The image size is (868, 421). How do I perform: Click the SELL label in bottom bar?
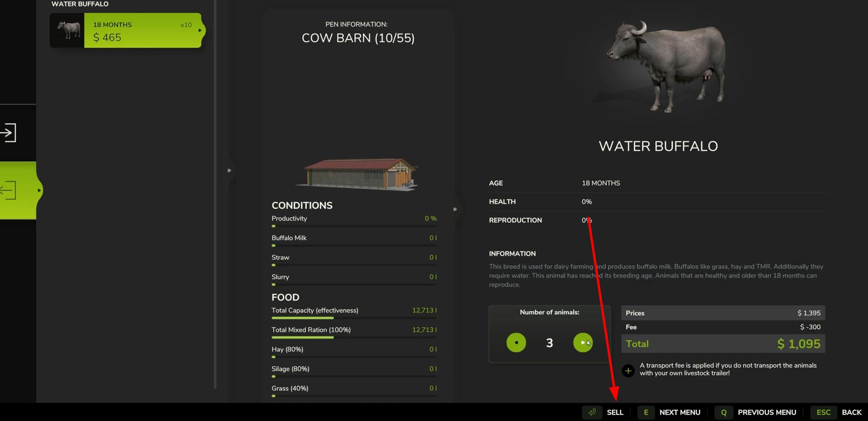click(x=615, y=412)
